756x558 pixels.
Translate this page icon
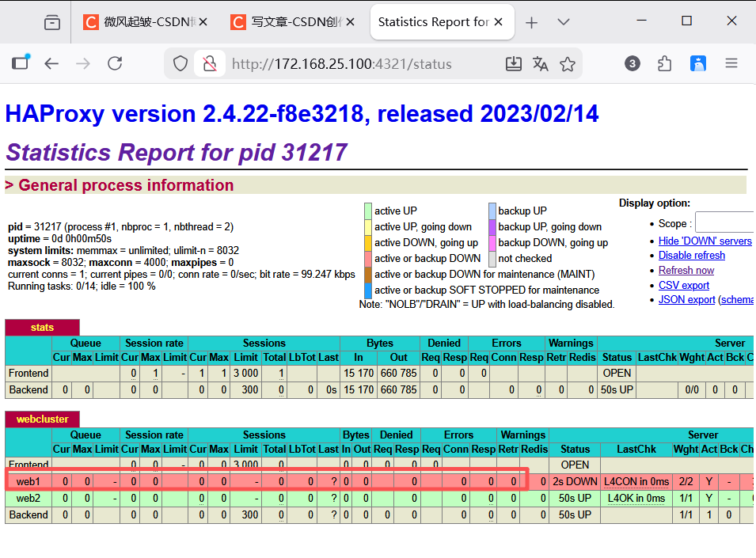[x=540, y=63]
